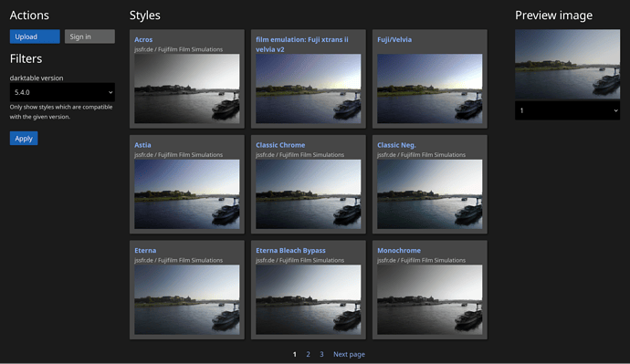Click the Eterna preview thumbnail
The image size is (630, 364).
coord(187,300)
